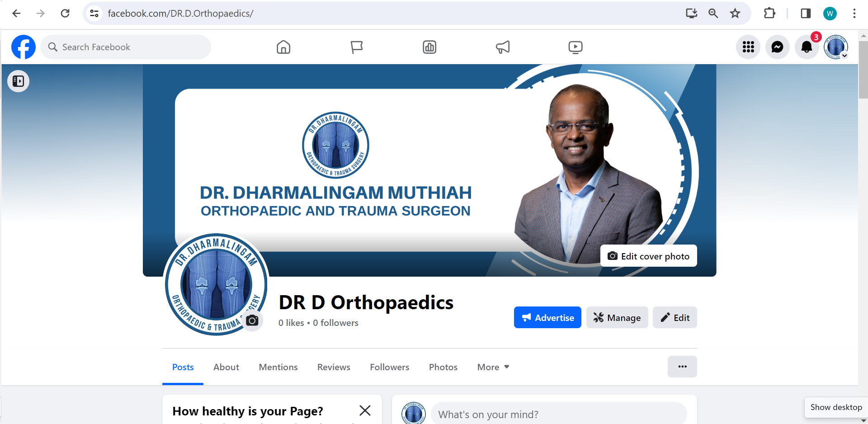The height and width of the screenshot is (424, 868).
Task: Open the Followers tab
Action: tap(389, 367)
